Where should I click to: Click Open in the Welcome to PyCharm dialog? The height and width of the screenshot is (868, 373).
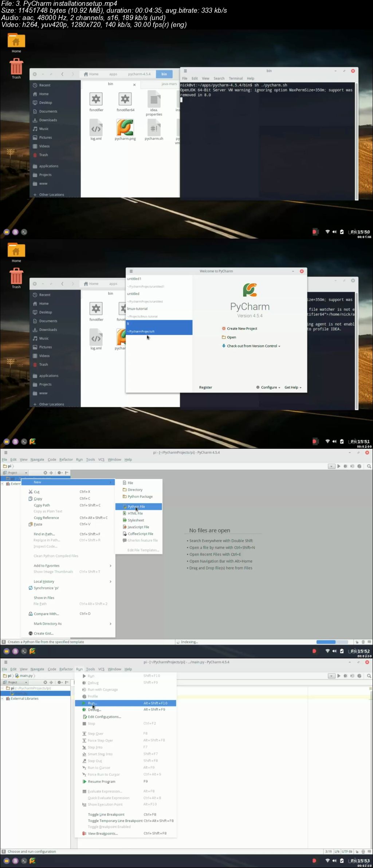229,337
